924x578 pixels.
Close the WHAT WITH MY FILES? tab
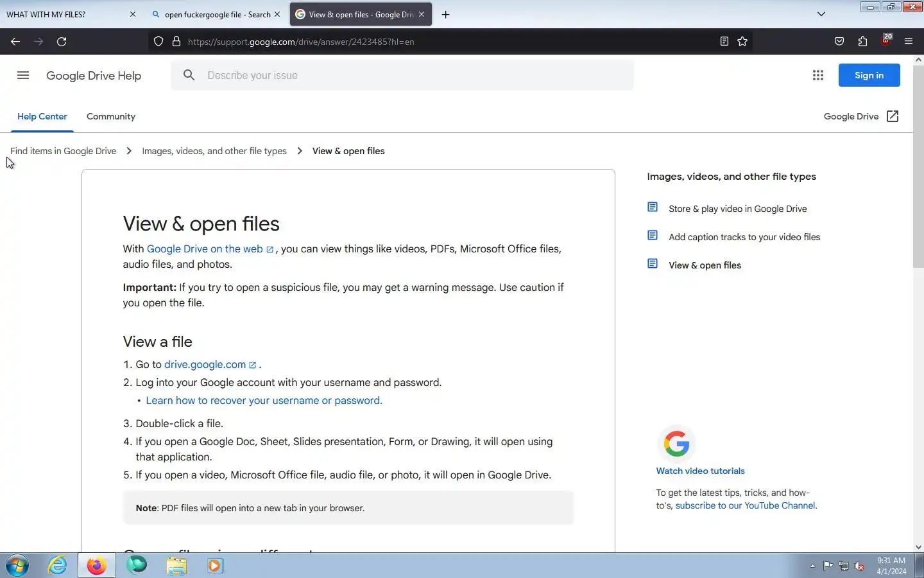pos(133,14)
